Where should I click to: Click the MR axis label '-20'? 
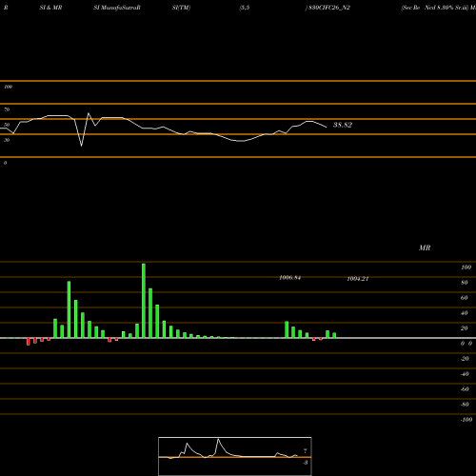pos(465,359)
